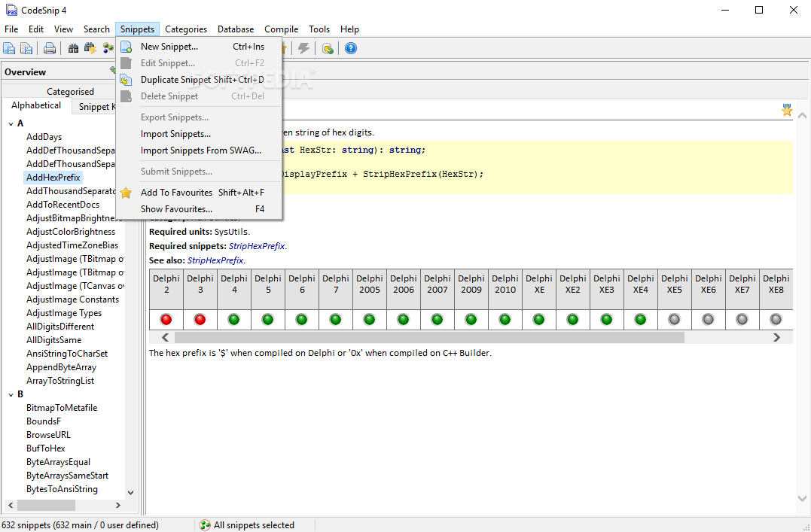Open the Tools menu
Image resolution: width=811 pixels, height=532 pixels.
click(x=319, y=29)
